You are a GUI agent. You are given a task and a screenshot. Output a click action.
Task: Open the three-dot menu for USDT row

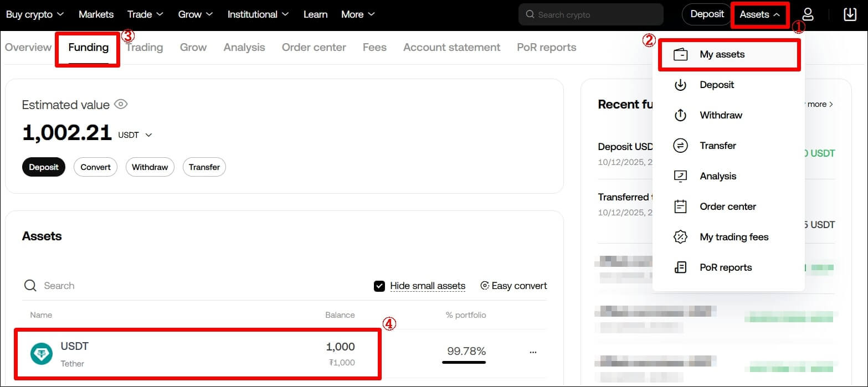coord(533,352)
